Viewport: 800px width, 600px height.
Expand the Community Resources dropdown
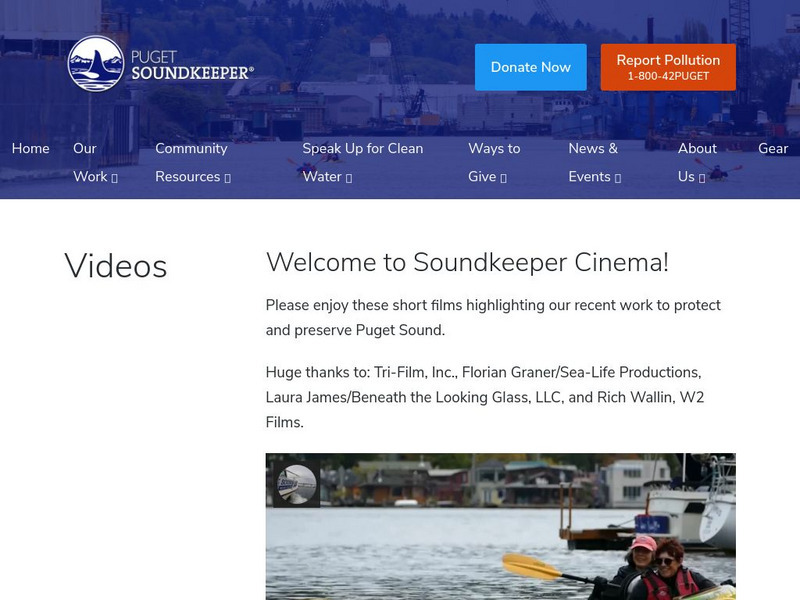click(229, 176)
